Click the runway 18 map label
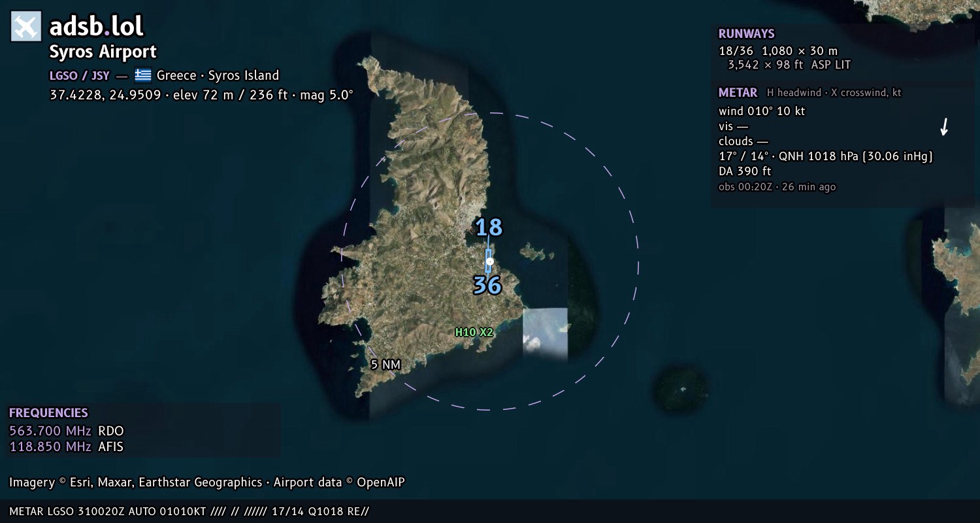The image size is (980, 523). click(x=489, y=228)
